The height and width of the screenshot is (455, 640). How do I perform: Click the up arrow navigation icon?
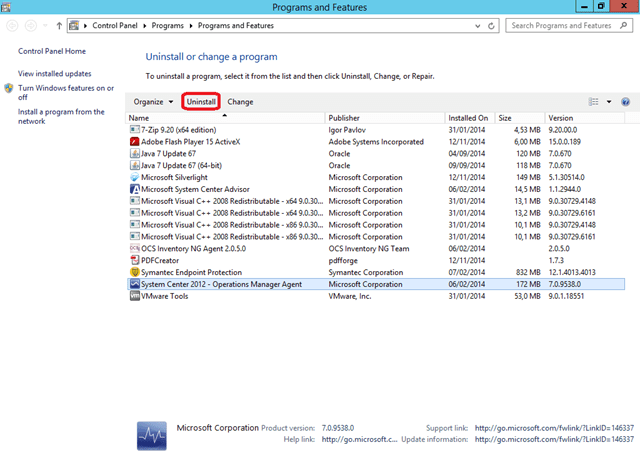click(x=59, y=26)
